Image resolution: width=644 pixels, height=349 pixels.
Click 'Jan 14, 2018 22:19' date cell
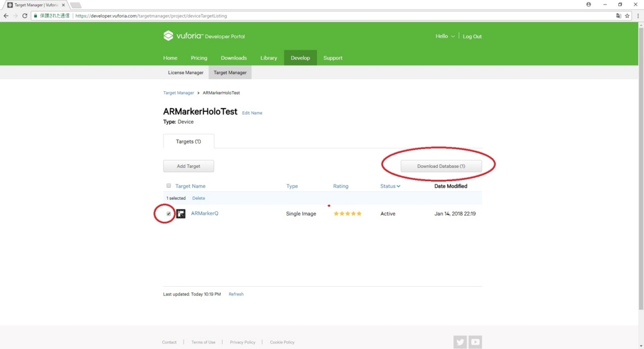pos(455,214)
